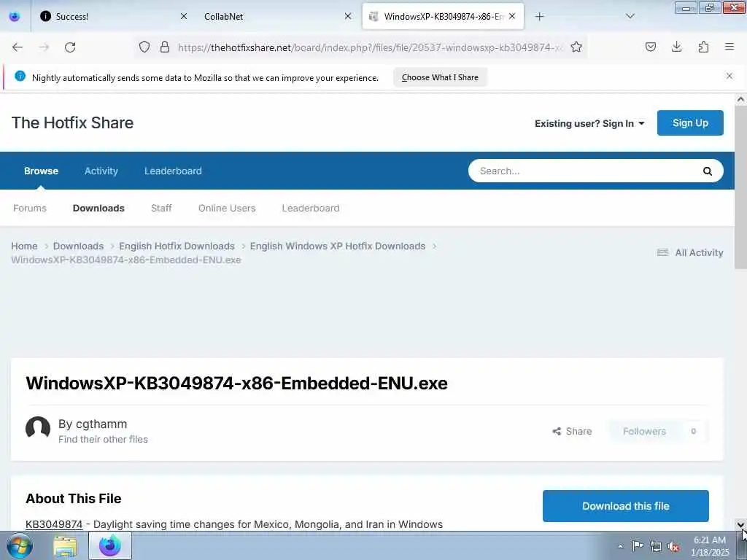
Task: Open the network tray icon
Action: pyautogui.click(x=656, y=546)
